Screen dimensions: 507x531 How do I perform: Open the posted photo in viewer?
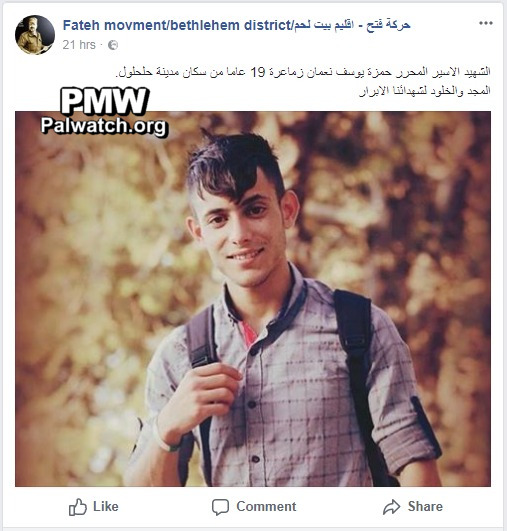pyautogui.click(x=253, y=299)
